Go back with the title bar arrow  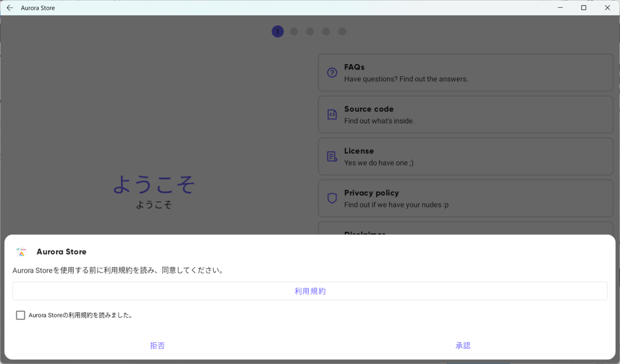(10, 8)
